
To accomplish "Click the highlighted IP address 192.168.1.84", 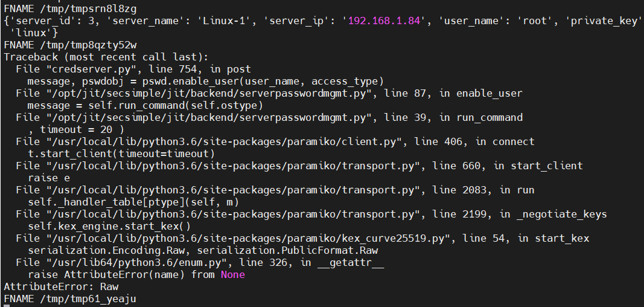I will (383, 21).
